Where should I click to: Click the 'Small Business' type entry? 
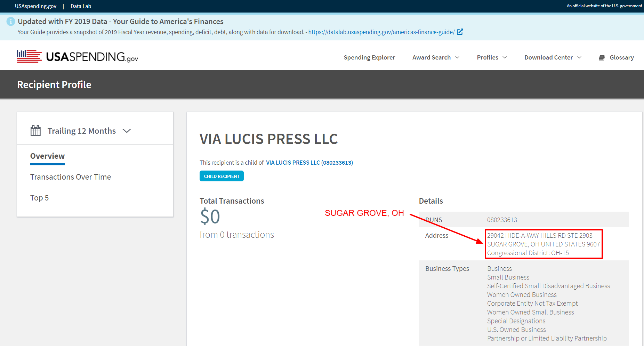coord(508,277)
